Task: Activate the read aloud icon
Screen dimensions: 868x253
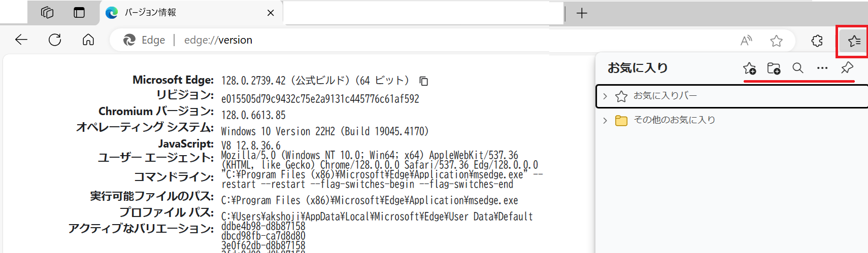Action: point(746,41)
